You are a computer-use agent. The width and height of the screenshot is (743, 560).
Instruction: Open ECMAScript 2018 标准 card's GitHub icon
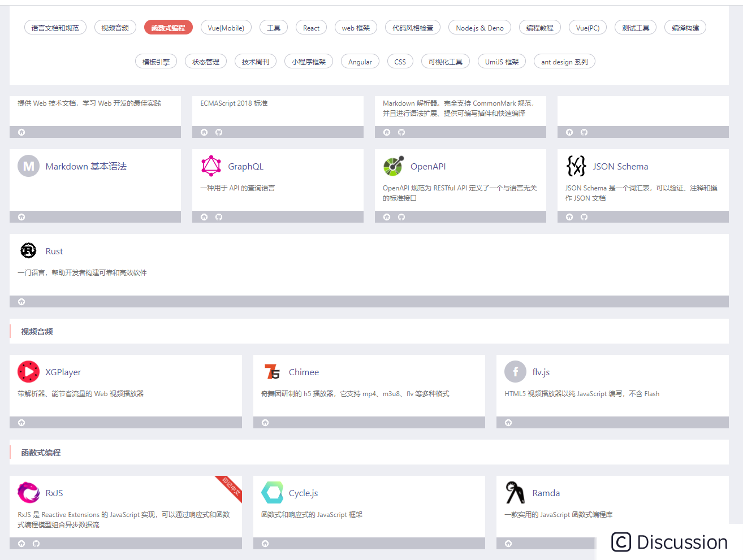pos(219,132)
